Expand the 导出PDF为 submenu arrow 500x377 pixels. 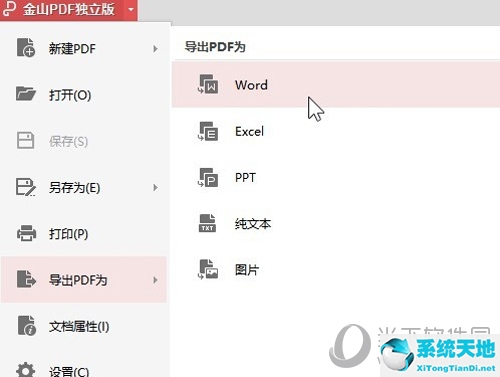tap(155, 280)
